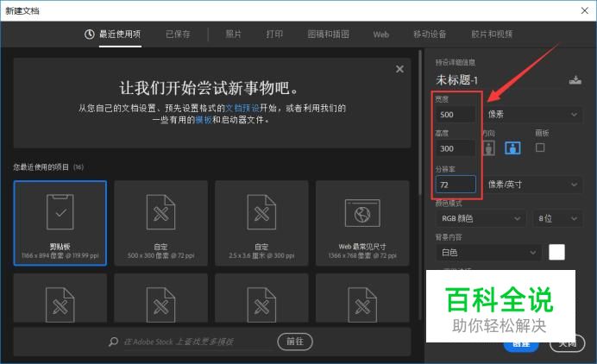This screenshot has height=364, width=597.
Task: Switch to the 最近使用项 tab
Action: coord(120,35)
